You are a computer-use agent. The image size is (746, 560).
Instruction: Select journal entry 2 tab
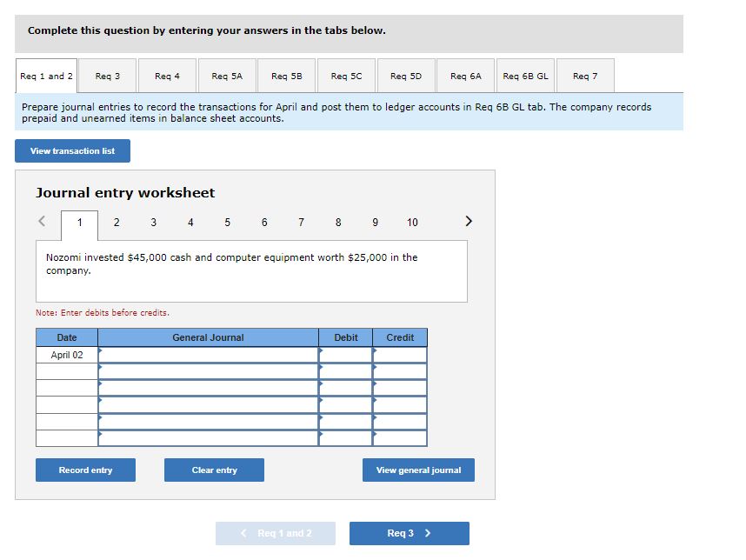tap(117, 223)
